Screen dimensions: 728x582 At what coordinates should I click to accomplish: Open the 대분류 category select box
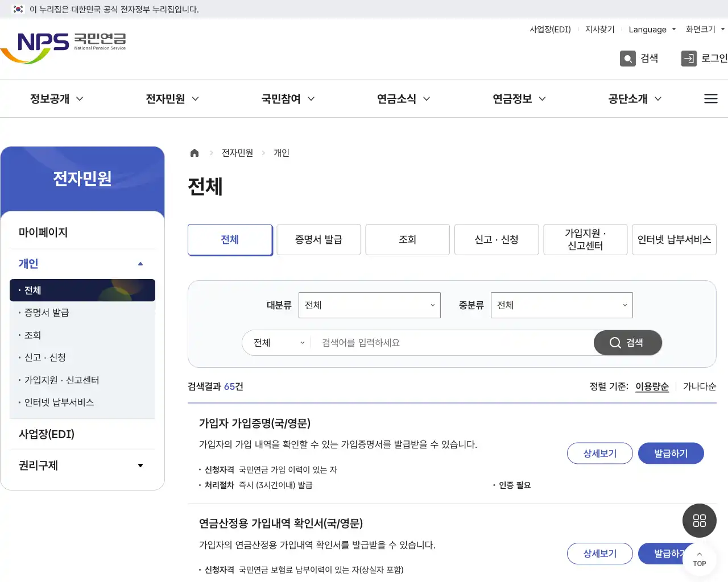370,305
